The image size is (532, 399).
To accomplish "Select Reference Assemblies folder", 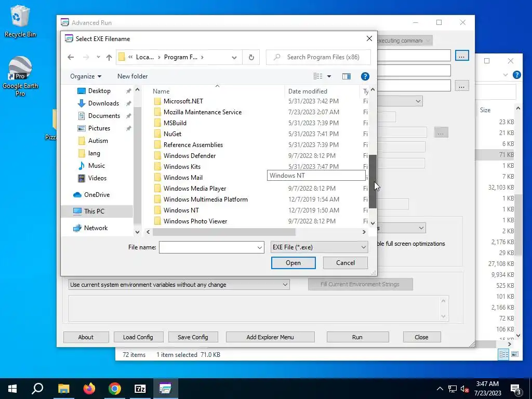I will pos(193,145).
